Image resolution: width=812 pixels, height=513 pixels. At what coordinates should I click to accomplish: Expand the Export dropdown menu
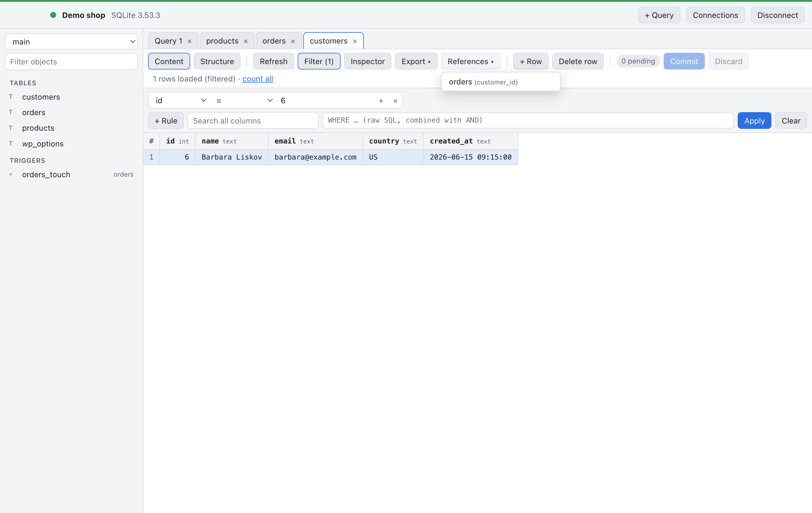(416, 61)
